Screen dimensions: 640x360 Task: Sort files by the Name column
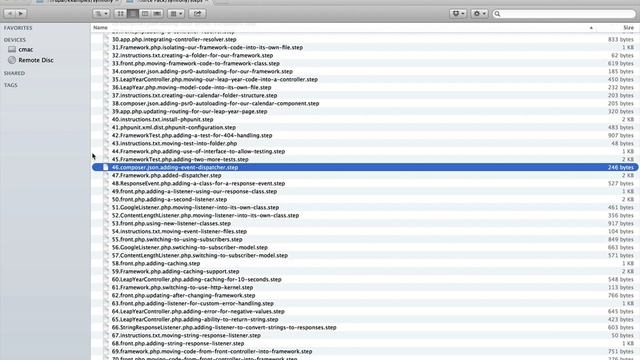pyautogui.click(x=100, y=28)
